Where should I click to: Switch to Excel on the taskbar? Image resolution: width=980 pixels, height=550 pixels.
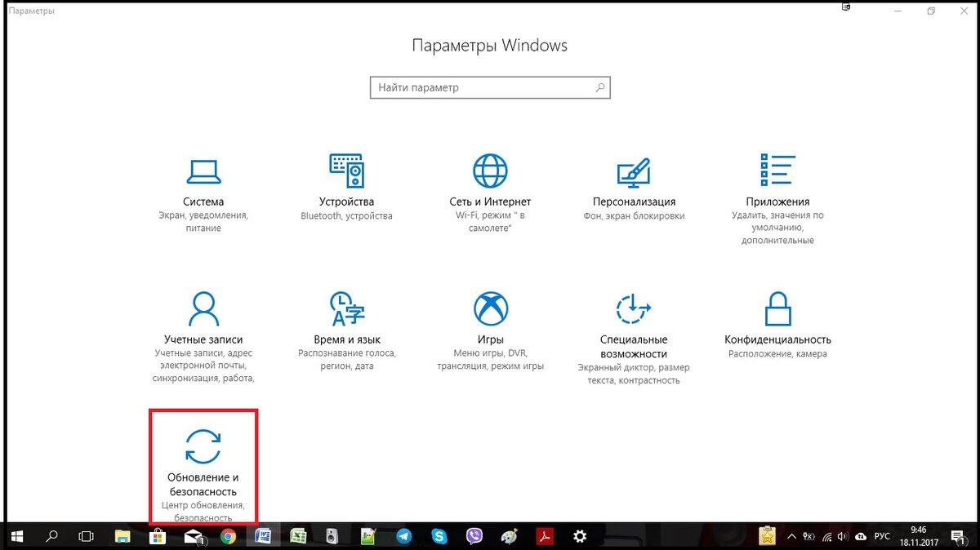[299, 536]
